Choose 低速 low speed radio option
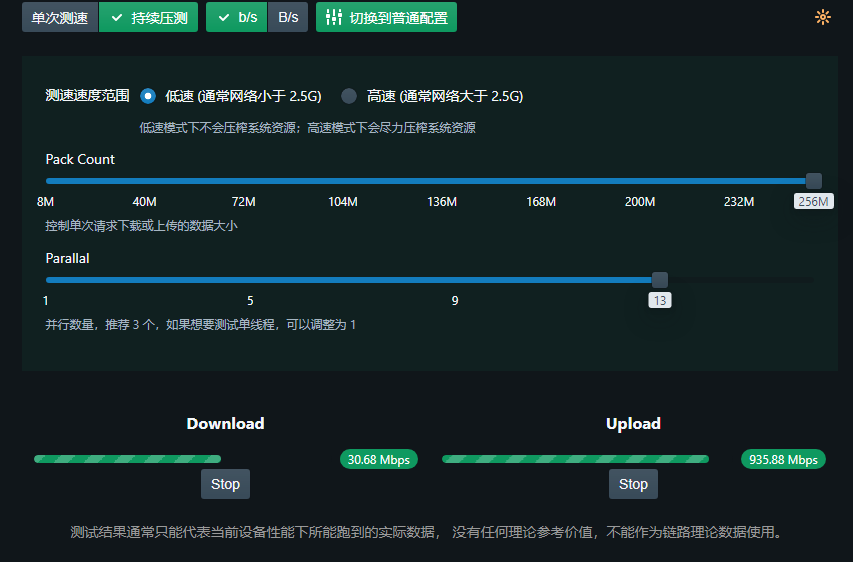Image resolution: width=853 pixels, height=562 pixels. point(148,96)
